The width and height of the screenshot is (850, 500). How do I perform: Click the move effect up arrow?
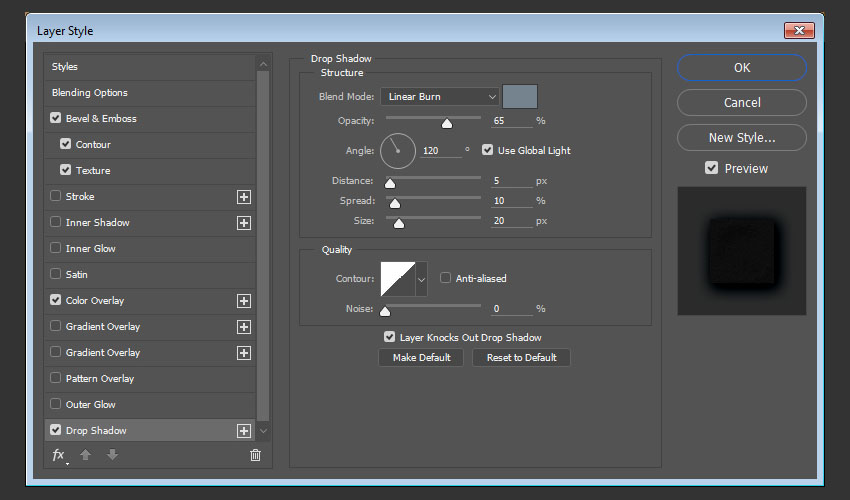coord(86,455)
